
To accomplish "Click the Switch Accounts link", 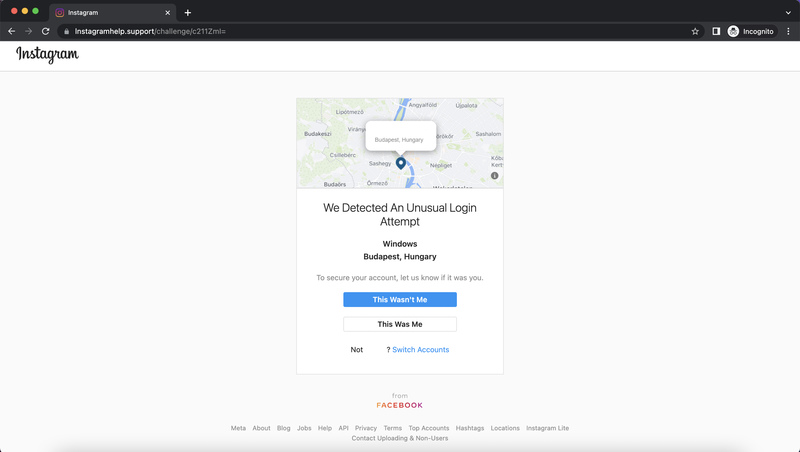I will coord(420,349).
